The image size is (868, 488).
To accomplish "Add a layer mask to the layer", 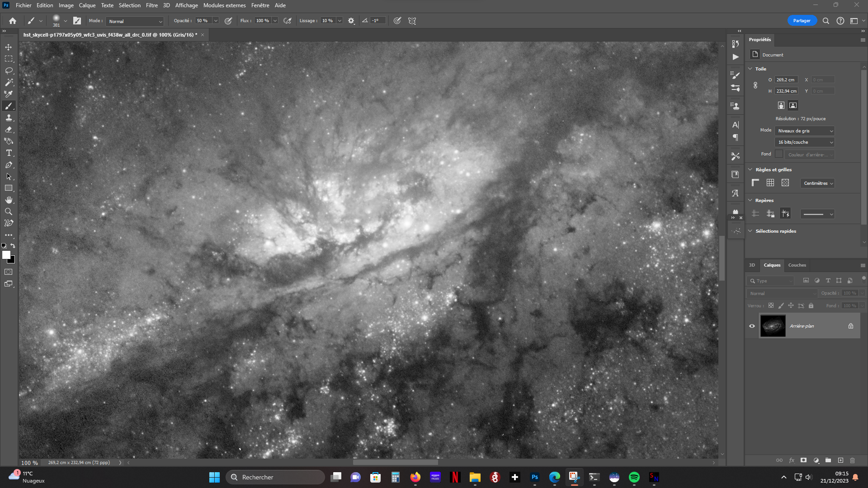I will 803,460.
